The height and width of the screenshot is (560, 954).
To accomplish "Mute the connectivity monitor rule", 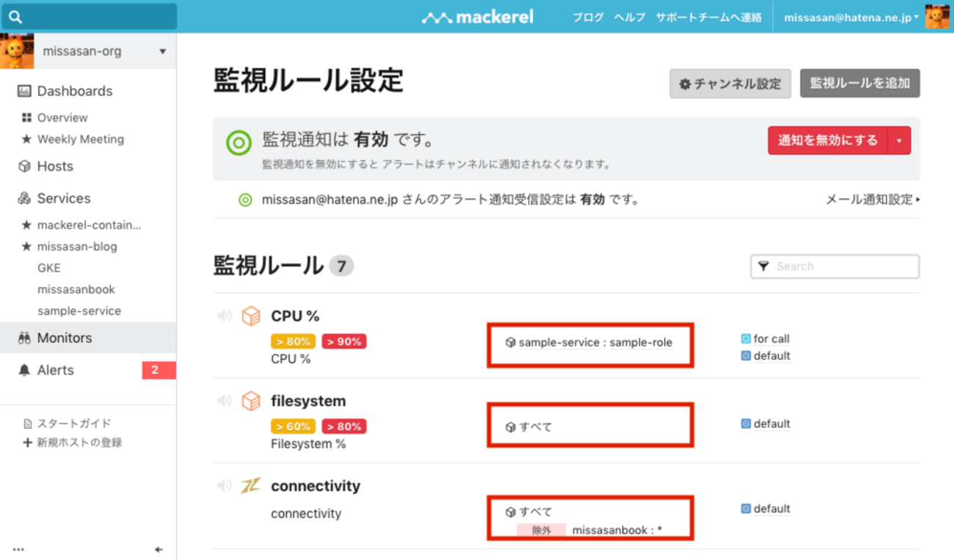I will [x=224, y=486].
